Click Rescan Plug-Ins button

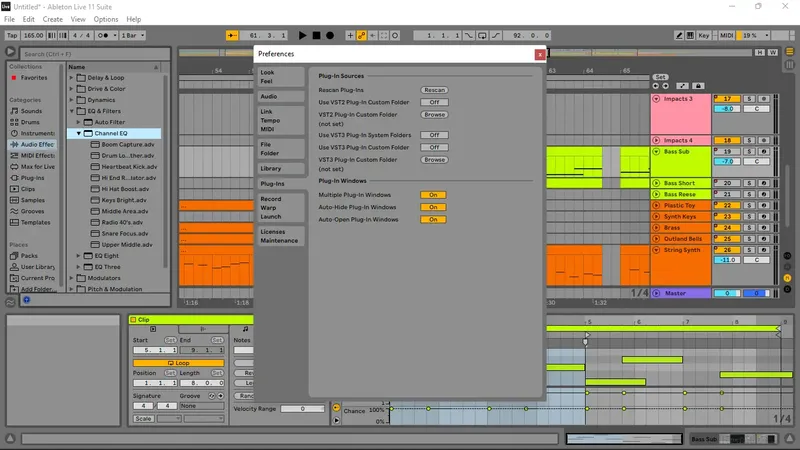point(434,90)
